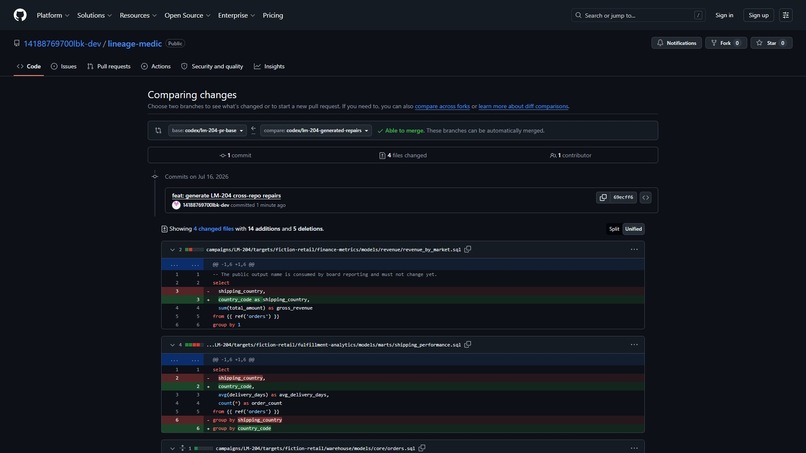Open the warehouse orders.sql file path link
Screen dimensions: 806x453
[x=315, y=448]
